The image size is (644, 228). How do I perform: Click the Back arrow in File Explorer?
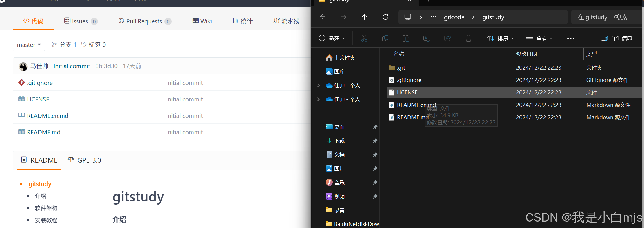click(x=323, y=17)
